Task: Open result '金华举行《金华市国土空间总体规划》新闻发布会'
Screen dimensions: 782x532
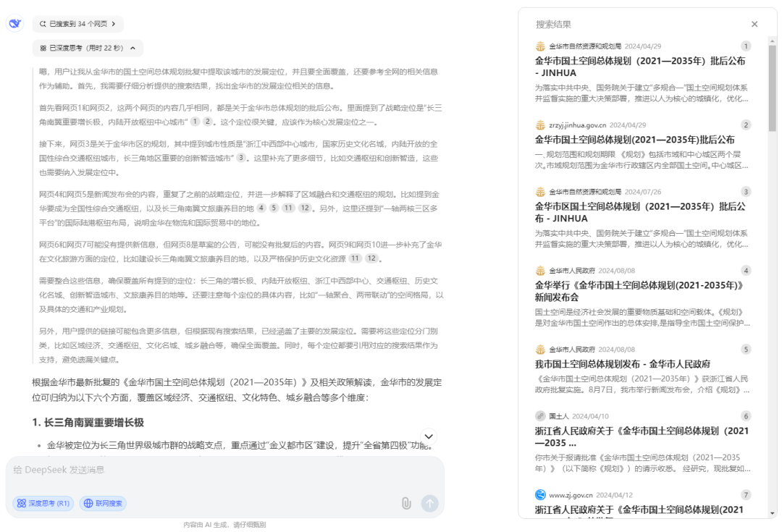Action: click(x=639, y=291)
